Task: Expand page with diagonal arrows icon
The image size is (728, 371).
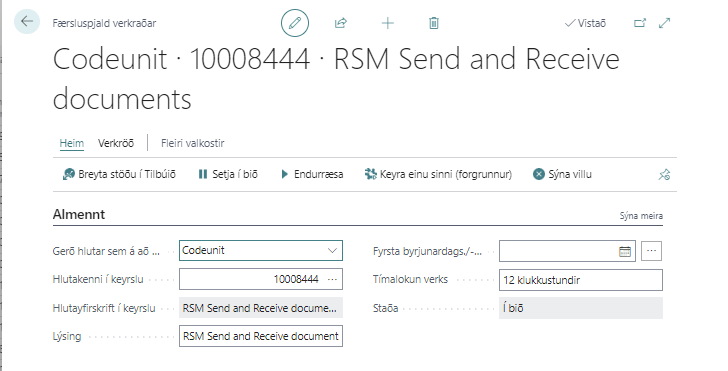Action: click(665, 23)
